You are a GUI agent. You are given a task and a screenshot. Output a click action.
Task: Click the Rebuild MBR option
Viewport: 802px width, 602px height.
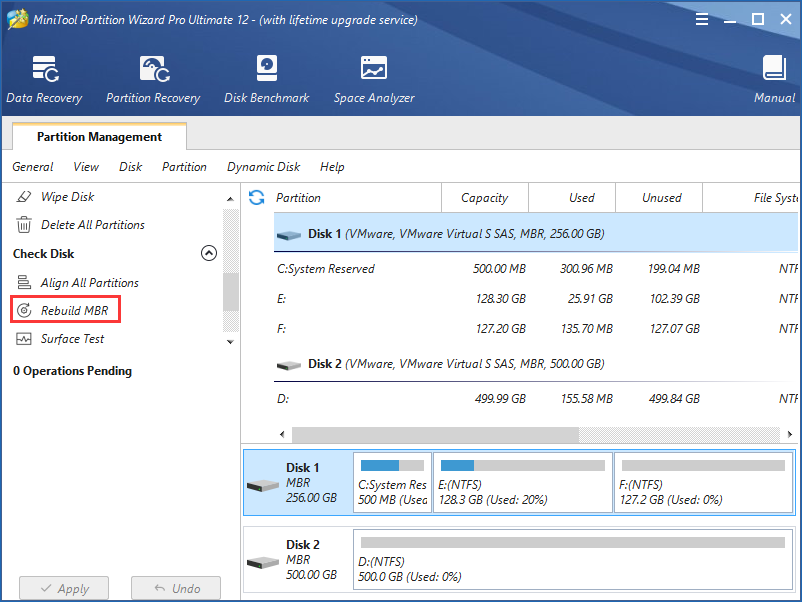[75, 310]
